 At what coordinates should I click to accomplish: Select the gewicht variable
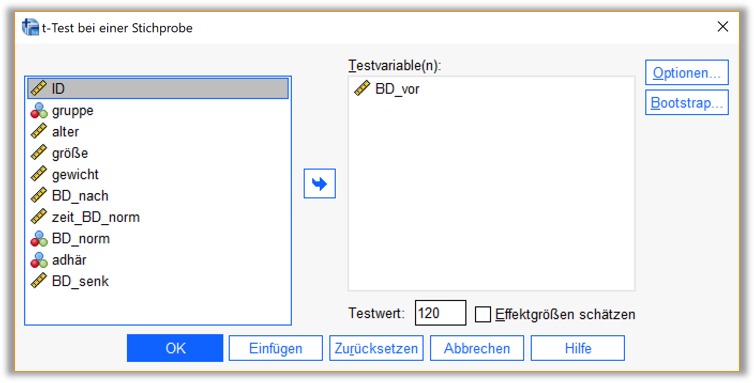click(x=158, y=174)
